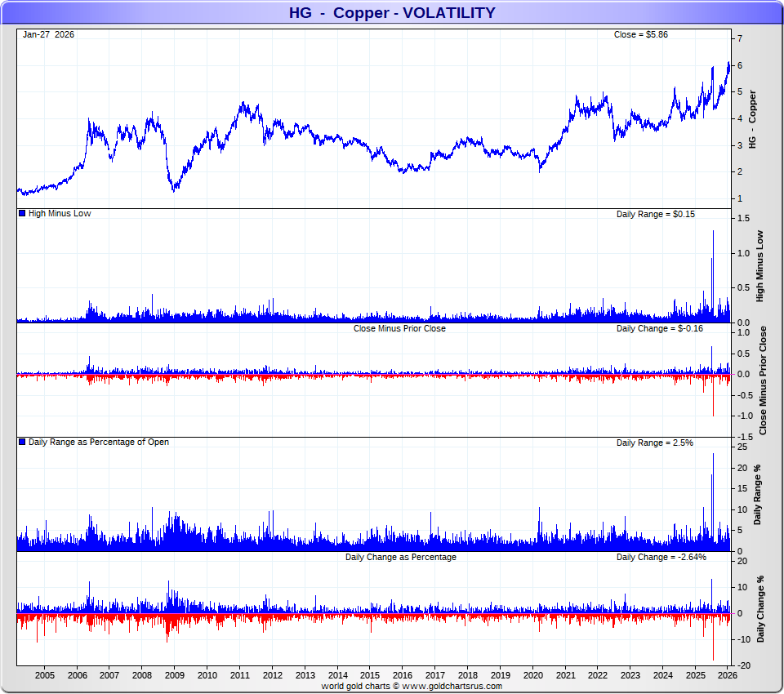Click the 'Daily Change as Percentage' panel title
The height and width of the screenshot is (694, 784).
pyautogui.click(x=400, y=557)
